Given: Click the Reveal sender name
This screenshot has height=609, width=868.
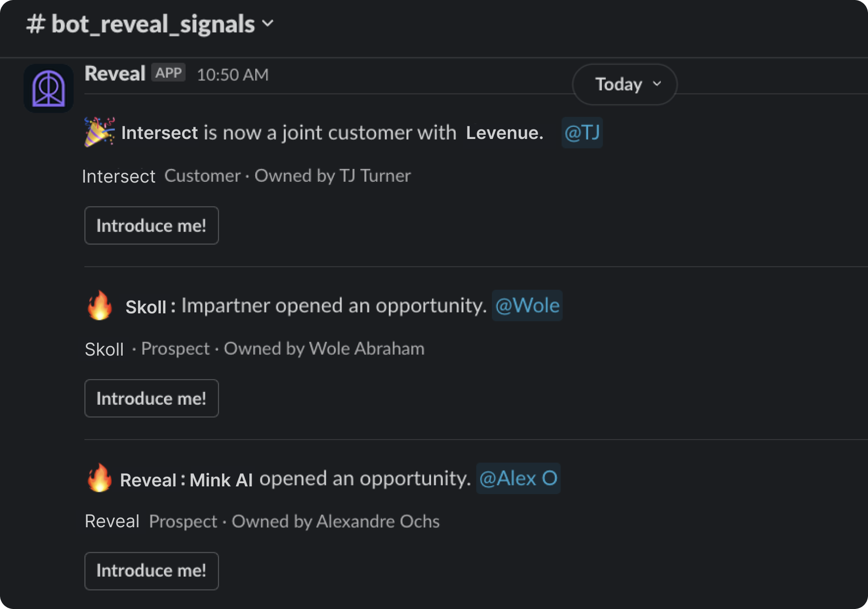Looking at the screenshot, I should [115, 74].
